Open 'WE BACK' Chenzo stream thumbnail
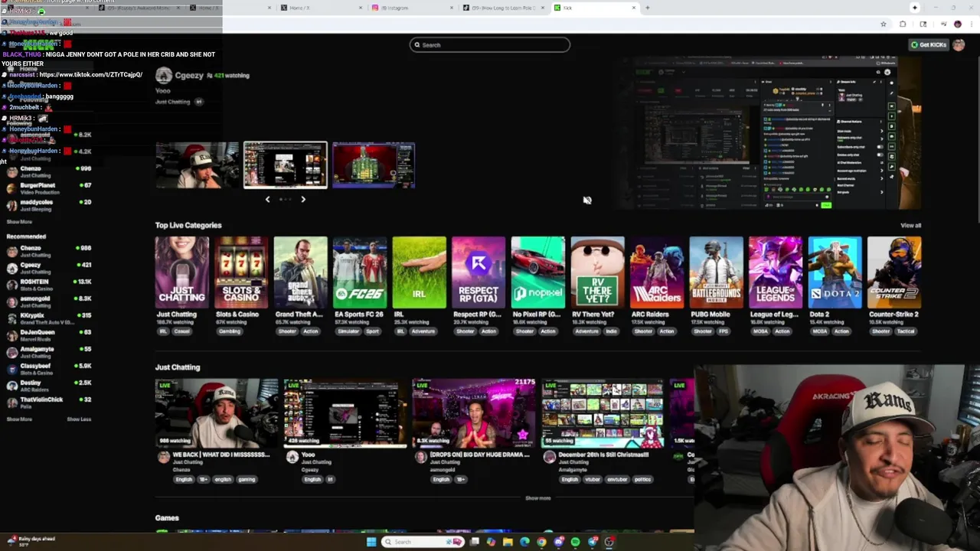980x551 pixels. 217,412
